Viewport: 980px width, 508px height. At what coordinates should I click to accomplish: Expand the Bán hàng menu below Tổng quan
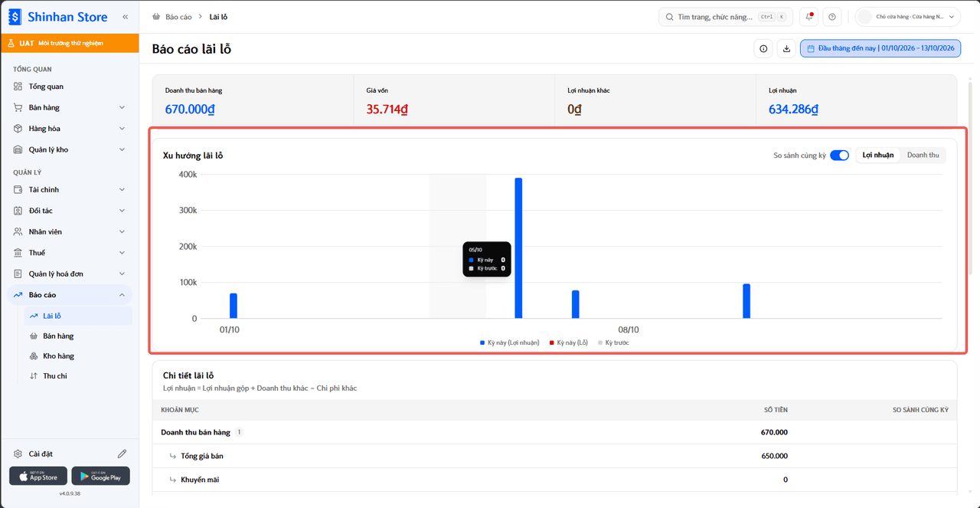click(x=70, y=107)
